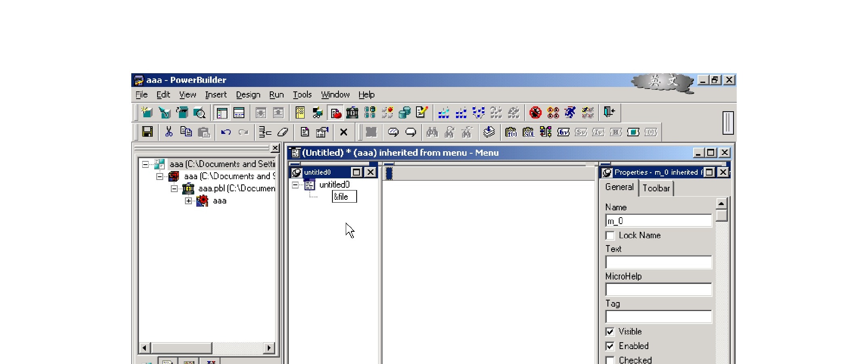Toggle the System Tree panel icon
The image size is (868, 364).
click(222, 113)
